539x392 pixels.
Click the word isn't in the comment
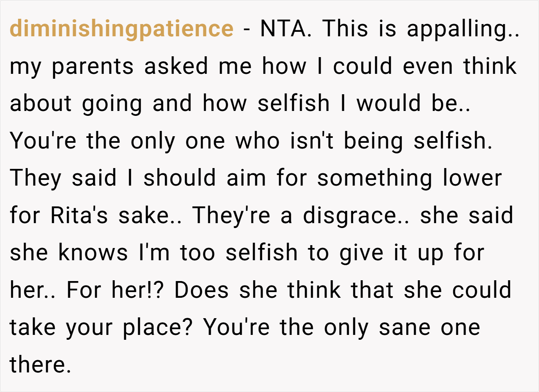(312, 141)
